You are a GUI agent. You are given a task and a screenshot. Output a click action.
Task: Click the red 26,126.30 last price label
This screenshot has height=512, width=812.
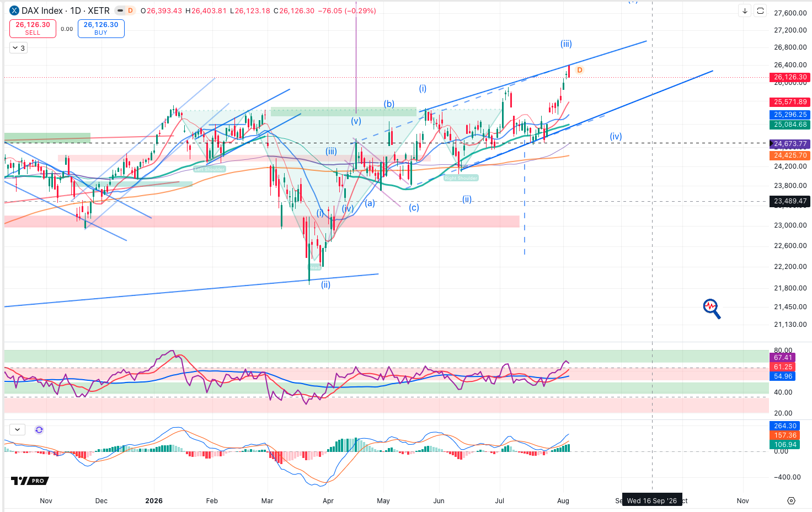coord(790,77)
